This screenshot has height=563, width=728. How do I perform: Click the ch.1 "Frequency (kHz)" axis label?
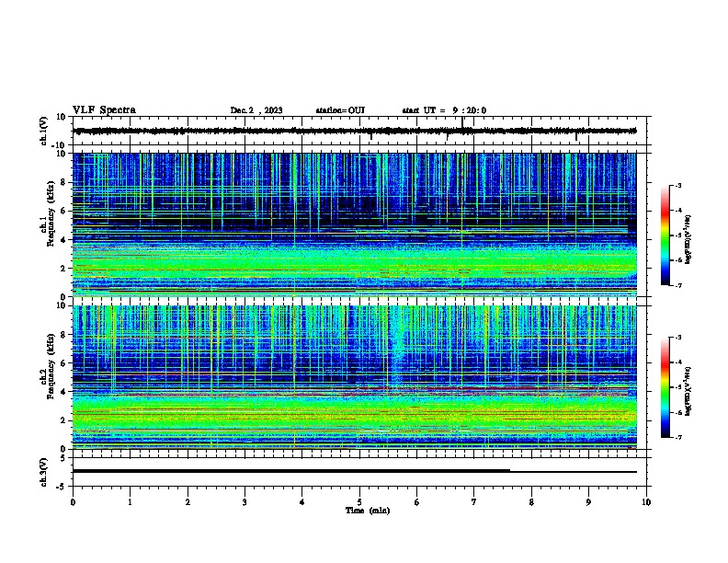(x=51, y=214)
